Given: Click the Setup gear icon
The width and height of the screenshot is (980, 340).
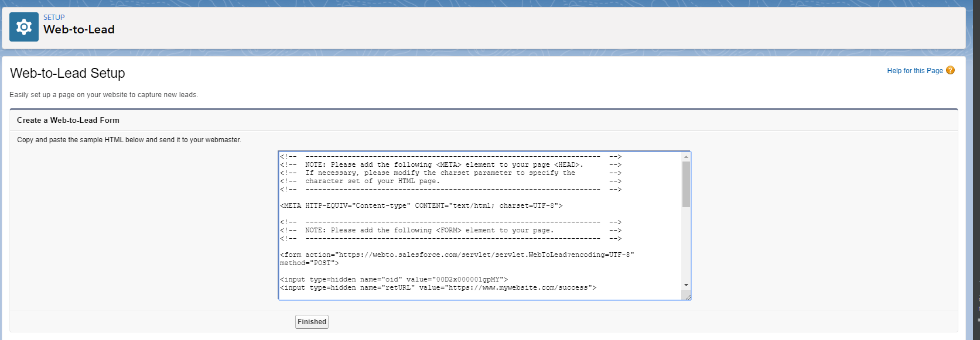Looking at the screenshot, I should [x=24, y=27].
